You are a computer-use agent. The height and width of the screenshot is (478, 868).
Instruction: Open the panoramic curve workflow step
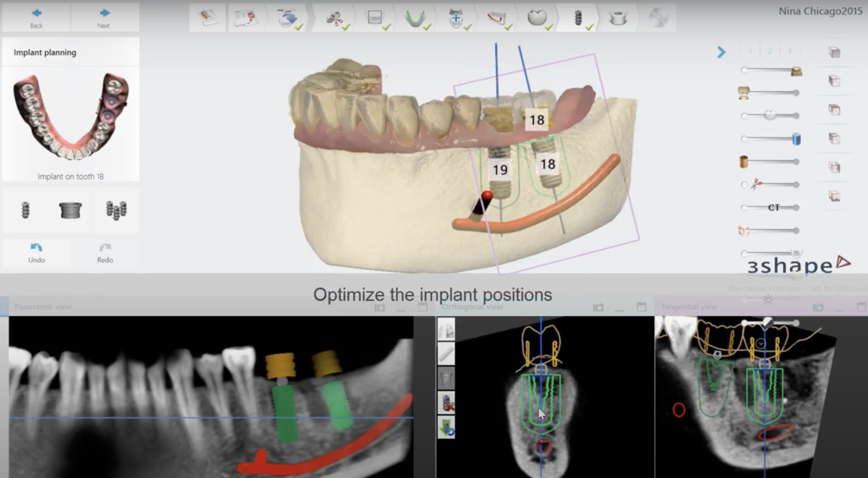[415, 18]
